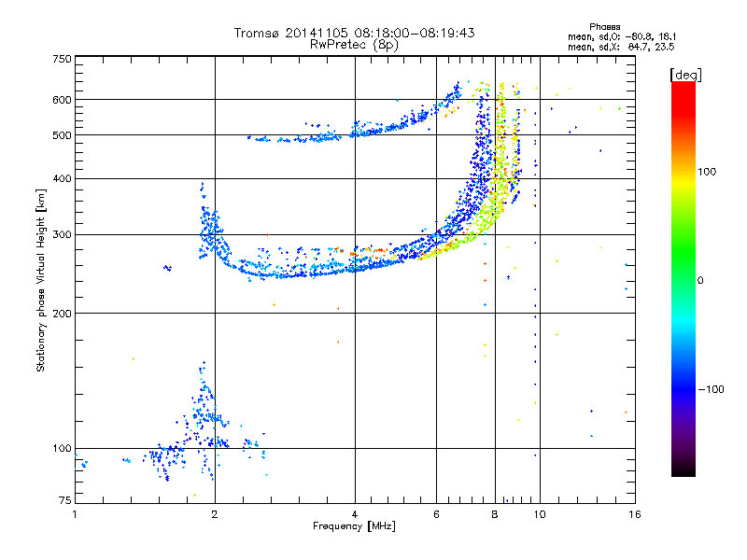Click the height-axis tick label "500"
Image resolution: width=747 pixels, height=560 pixels.
63,135
